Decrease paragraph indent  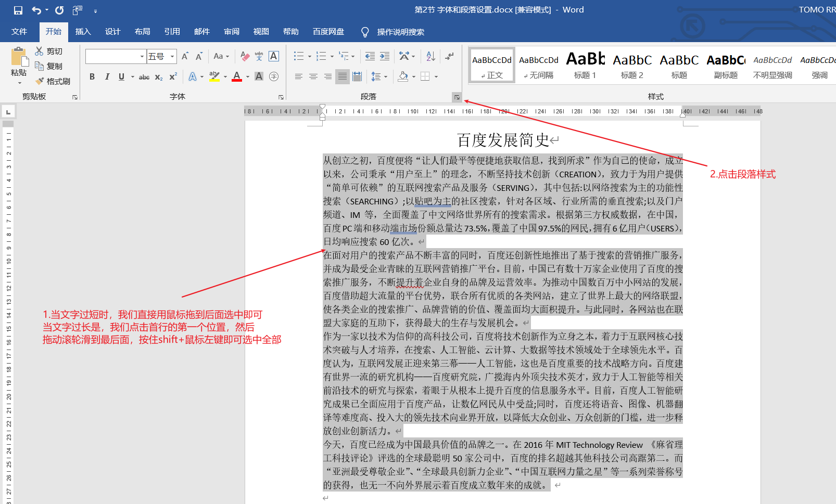tap(370, 56)
